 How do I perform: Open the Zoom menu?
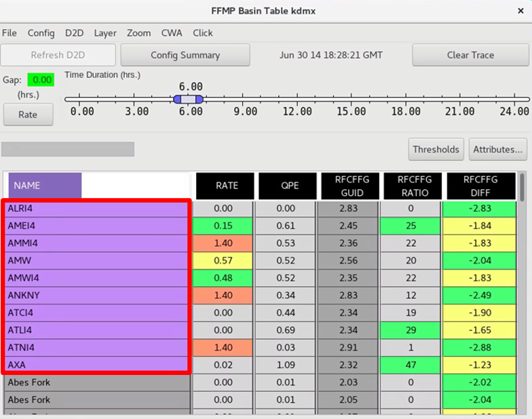138,33
